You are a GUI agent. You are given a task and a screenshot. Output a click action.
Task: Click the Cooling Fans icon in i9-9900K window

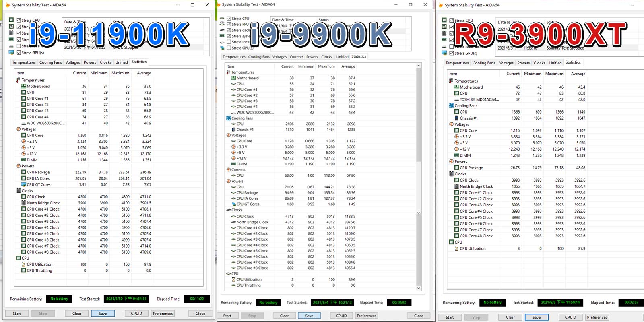pyautogui.click(x=229, y=118)
